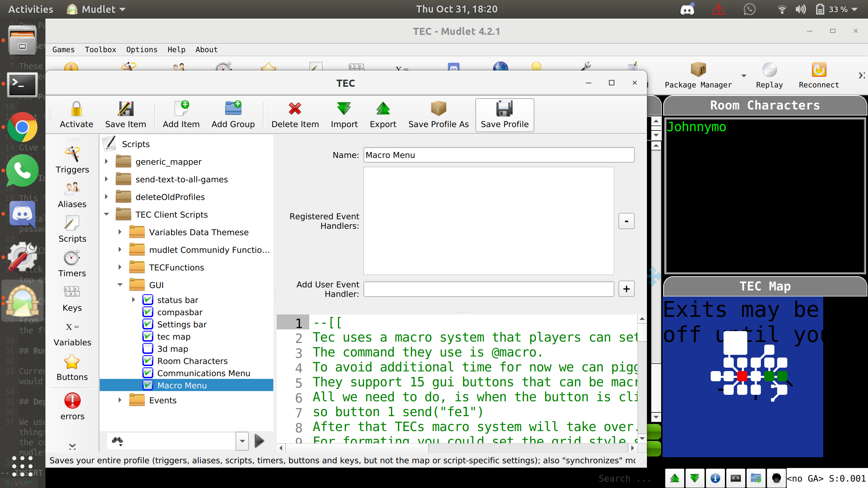Expand sidebar overflow chevron below errors
Screen dimensions: 868x488
(x=72, y=447)
